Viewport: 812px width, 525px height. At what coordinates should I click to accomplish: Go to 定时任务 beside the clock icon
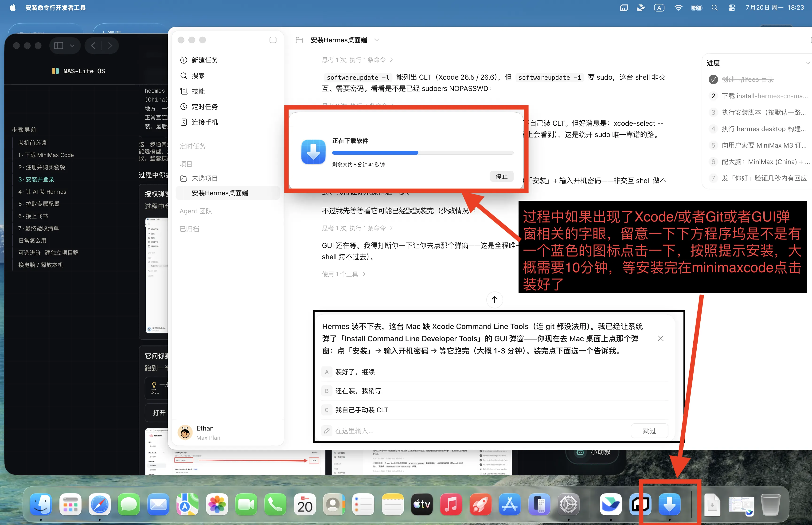pyautogui.click(x=204, y=107)
